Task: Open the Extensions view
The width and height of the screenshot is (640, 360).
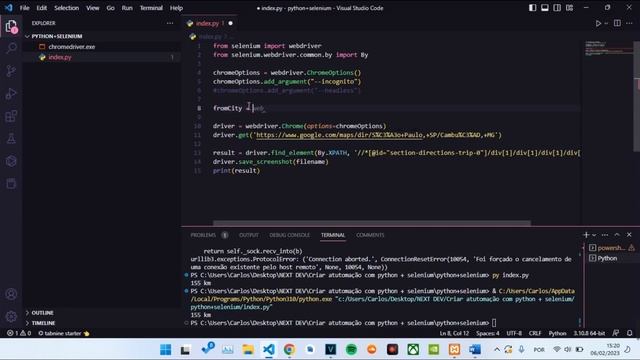Action: 11,116
